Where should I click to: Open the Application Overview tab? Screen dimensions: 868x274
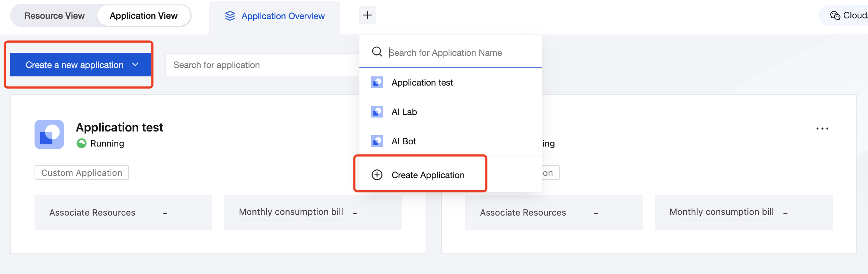pyautogui.click(x=283, y=16)
